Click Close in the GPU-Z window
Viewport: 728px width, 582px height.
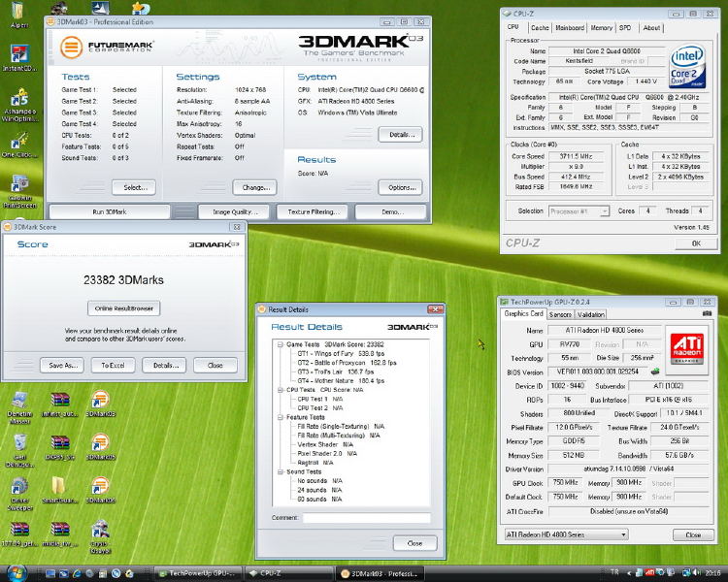click(x=693, y=534)
